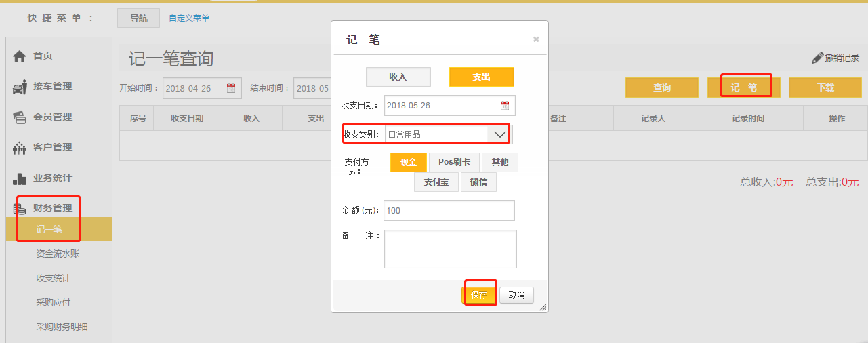
Task: Click the 自定义菜单 link
Action: (x=189, y=18)
